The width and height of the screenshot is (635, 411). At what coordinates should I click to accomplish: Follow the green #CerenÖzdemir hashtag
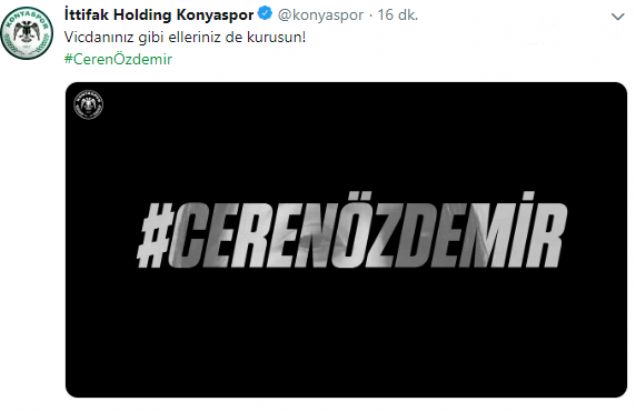(x=118, y=59)
